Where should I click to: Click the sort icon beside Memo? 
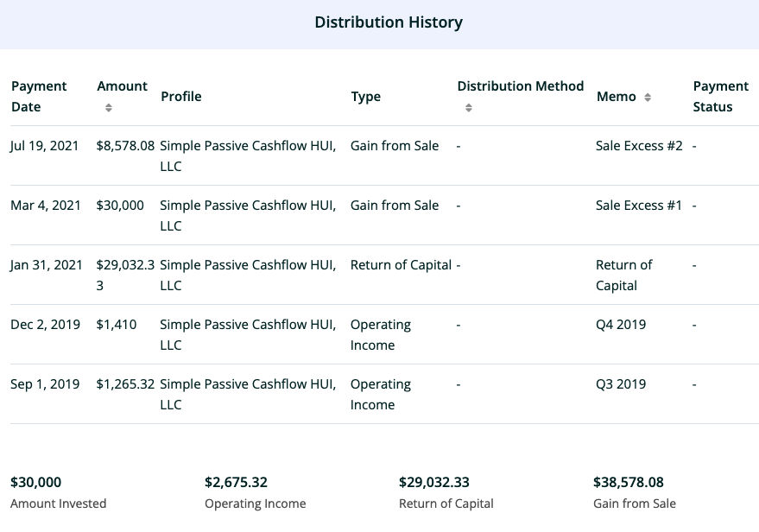point(648,98)
